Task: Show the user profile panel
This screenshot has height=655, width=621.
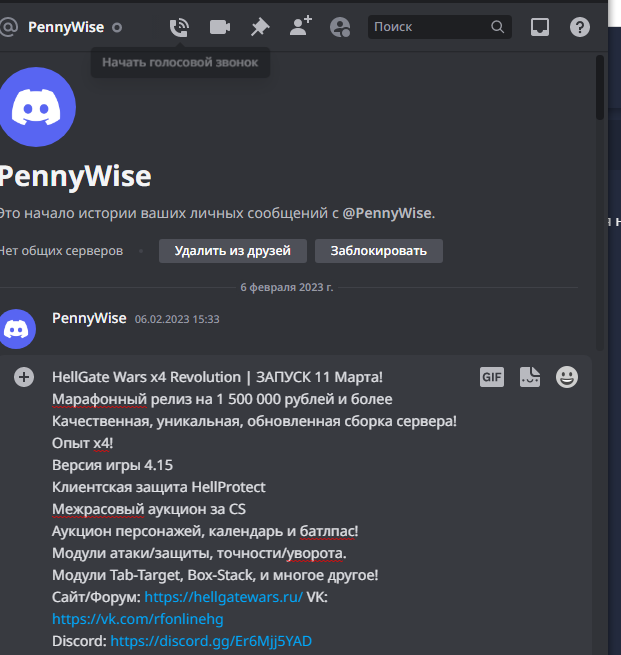Action: coord(340,27)
